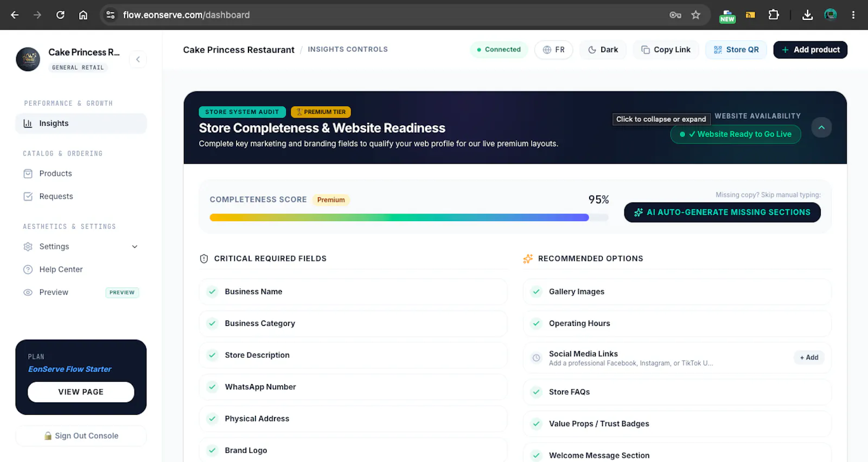The image size is (868, 462).
Task: Open Products in the sidebar
Action: 81,174
